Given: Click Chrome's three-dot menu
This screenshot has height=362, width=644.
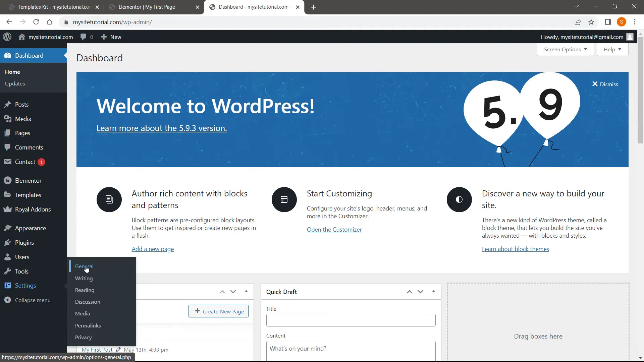Looking at the screenshot, I should click(x=635, y=22).
